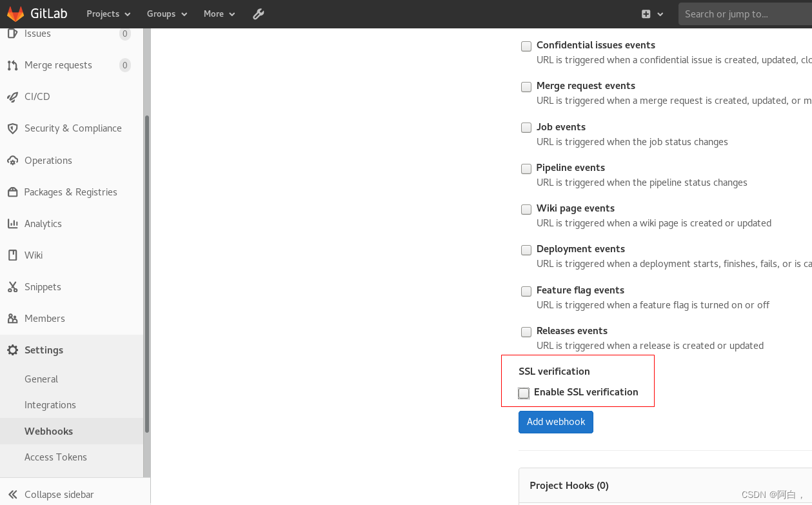Click the Issues count badge

point(124,34)
